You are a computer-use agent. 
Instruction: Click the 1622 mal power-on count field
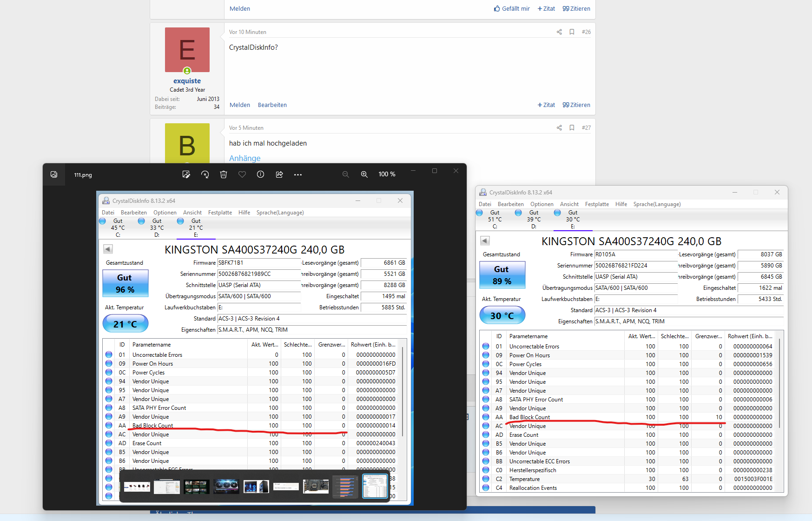coord(760,288)
